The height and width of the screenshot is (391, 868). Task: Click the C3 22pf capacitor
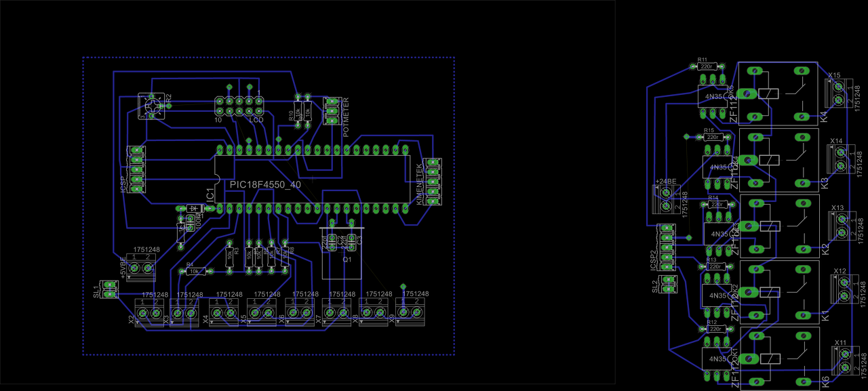(351, 241)
